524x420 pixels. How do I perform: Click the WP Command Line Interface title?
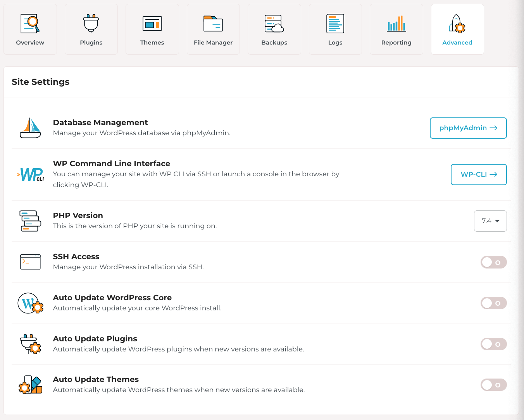(x=112, y=164)
